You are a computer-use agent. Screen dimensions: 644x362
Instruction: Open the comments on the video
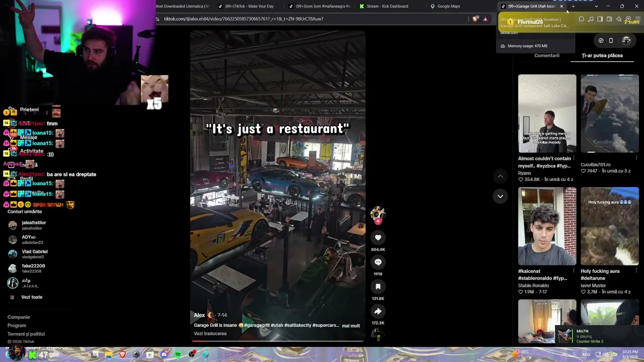(x=378, y=262)
